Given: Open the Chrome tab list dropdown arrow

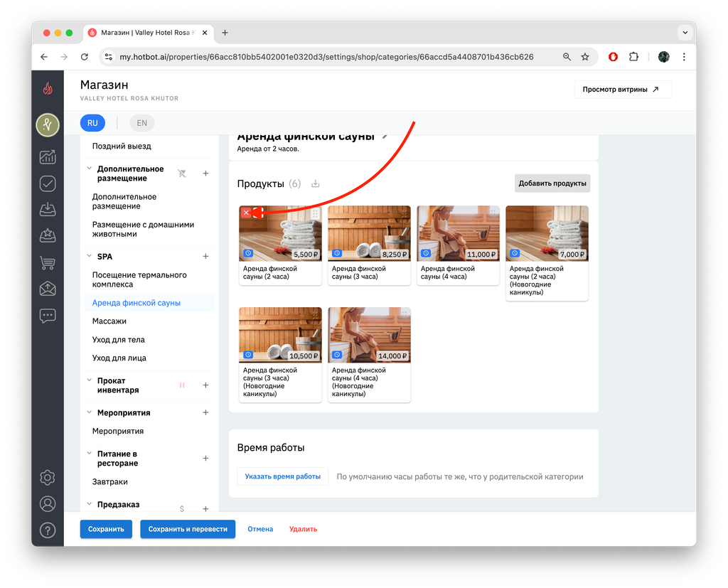Looking at the screenshot, I should click(685, 33).
